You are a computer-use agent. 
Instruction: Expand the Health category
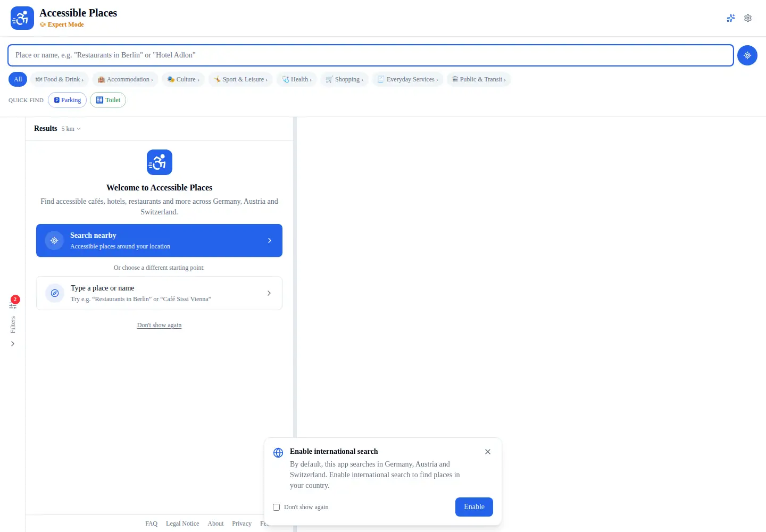(x=297, y=79)
